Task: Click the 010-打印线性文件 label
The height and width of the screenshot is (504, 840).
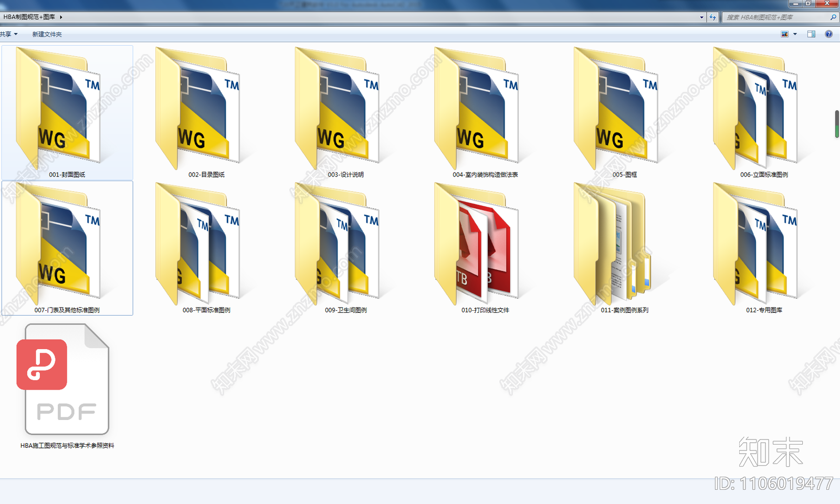Action: [485, 310]
